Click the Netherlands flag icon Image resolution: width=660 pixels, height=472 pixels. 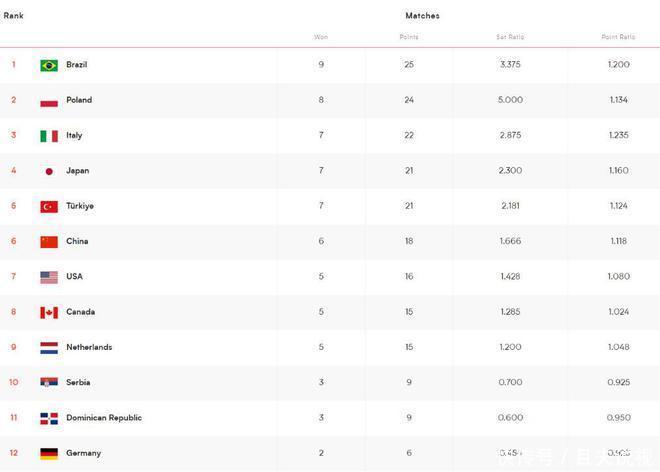point(49,348)
